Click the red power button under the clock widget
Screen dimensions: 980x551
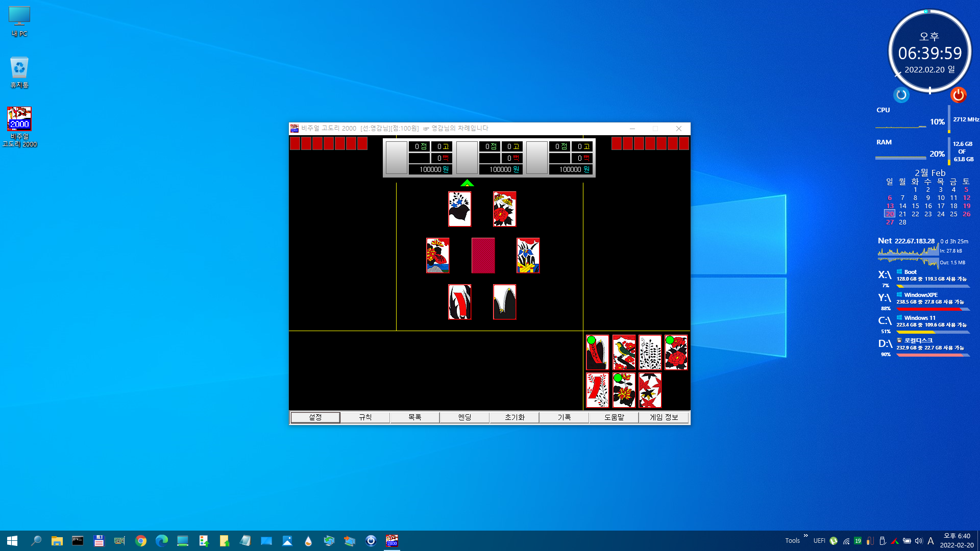(959, 95)
